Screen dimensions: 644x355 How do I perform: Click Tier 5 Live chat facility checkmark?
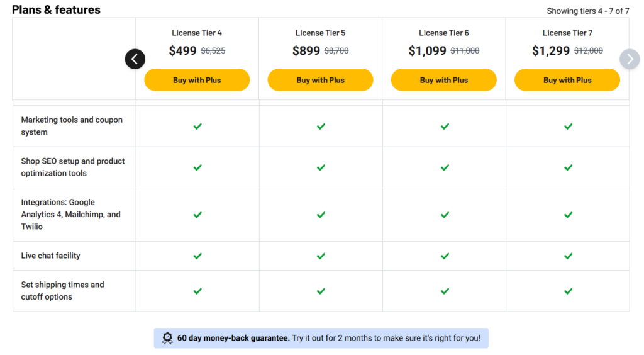point(321,256)
